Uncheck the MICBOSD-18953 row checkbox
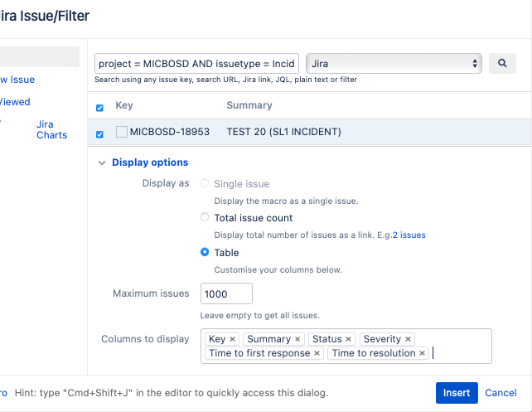 coord(99,134)
